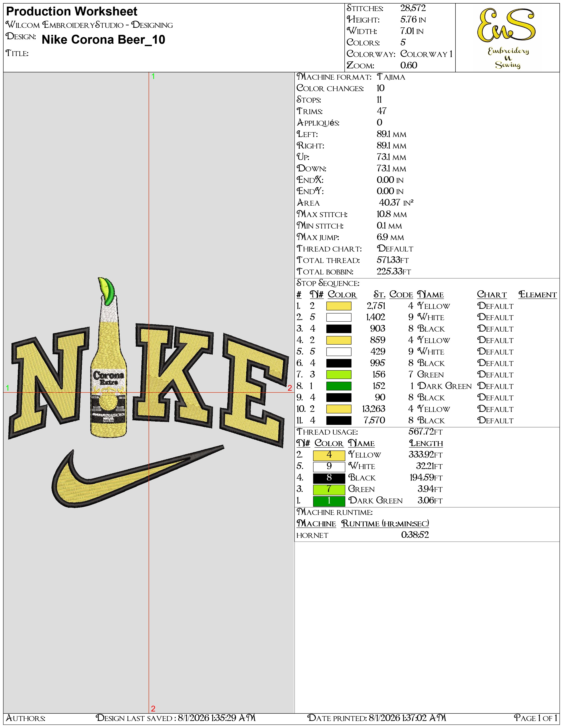Click the "Production Worksheet" heading
Screen dimensions: 563x728
(x=72, y=12)
